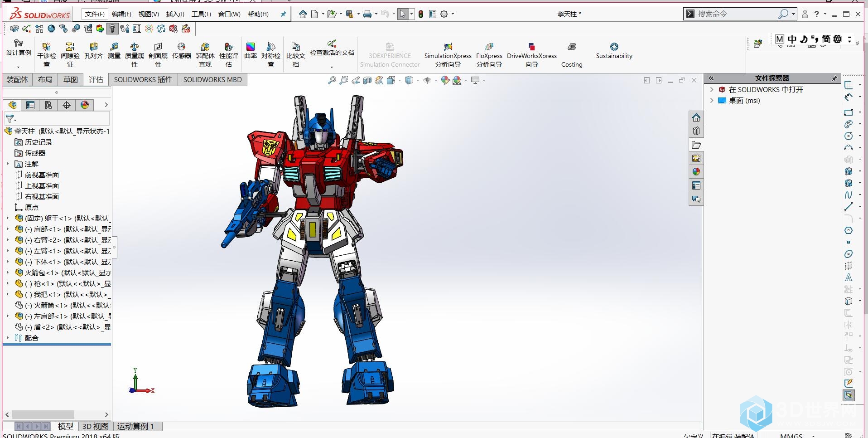
Task: Expand the 右臂<2> component node
Action: (x=8, y=240)
